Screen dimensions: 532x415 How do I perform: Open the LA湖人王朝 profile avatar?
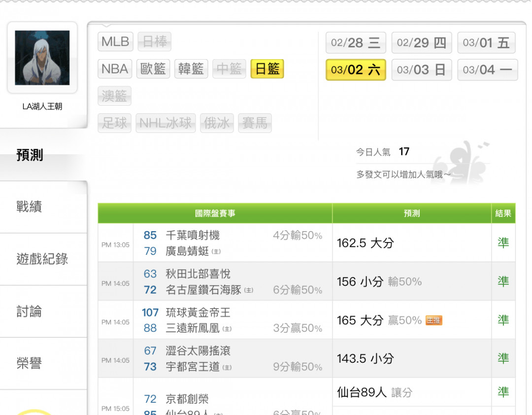[42, 58]
